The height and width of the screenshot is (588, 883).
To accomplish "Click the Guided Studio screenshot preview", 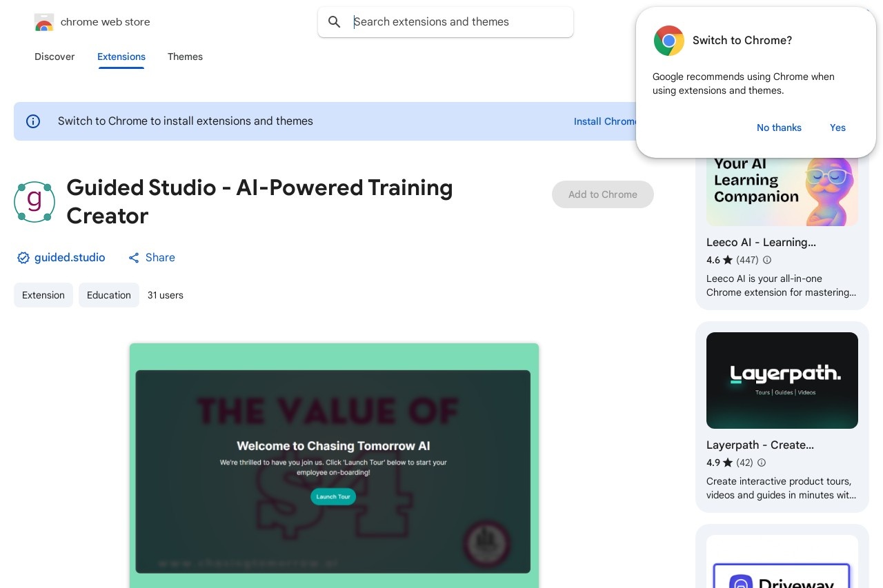I will [334, 466].
